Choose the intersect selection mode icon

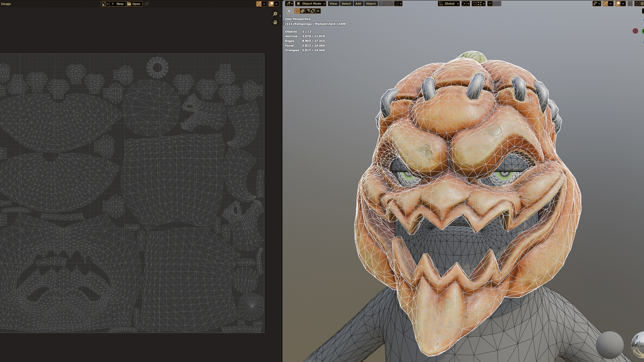coord(318,11)
